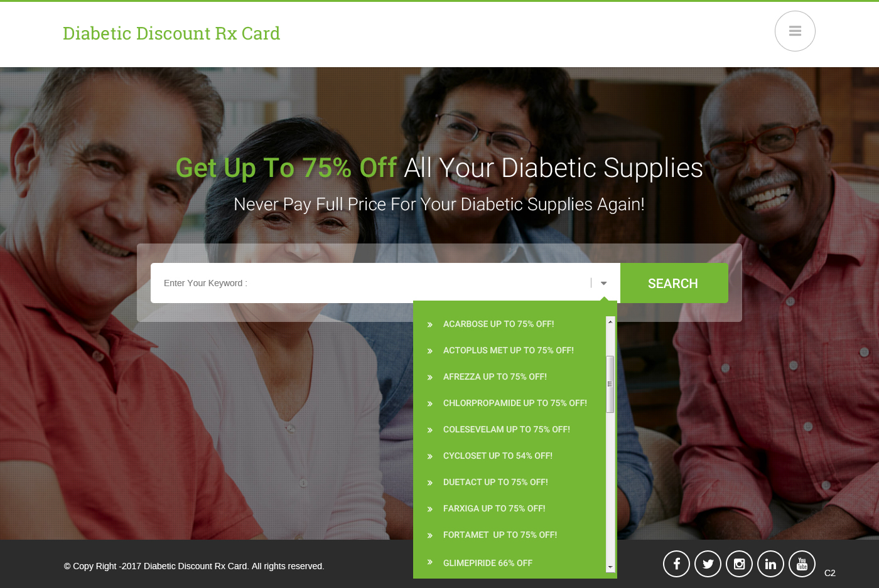Open the hamburger menu icon
879x588 pixels.
795,31
